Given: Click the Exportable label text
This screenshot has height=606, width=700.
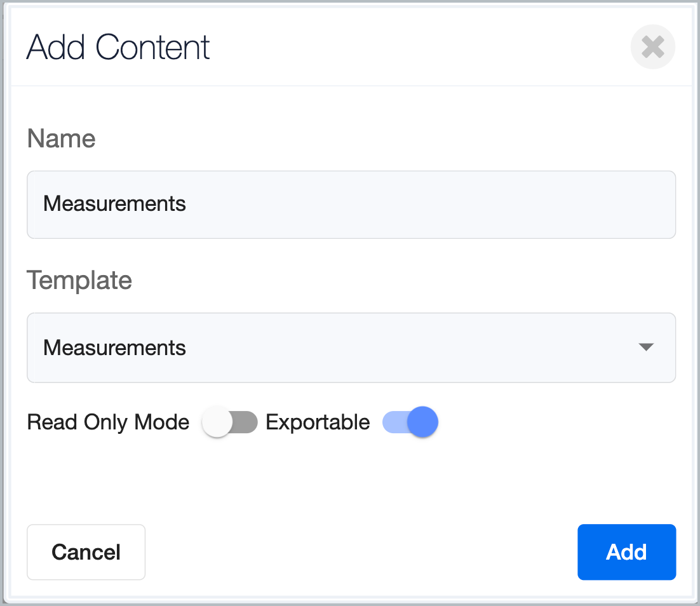Looking at the screenshot, I should [318, 422].
